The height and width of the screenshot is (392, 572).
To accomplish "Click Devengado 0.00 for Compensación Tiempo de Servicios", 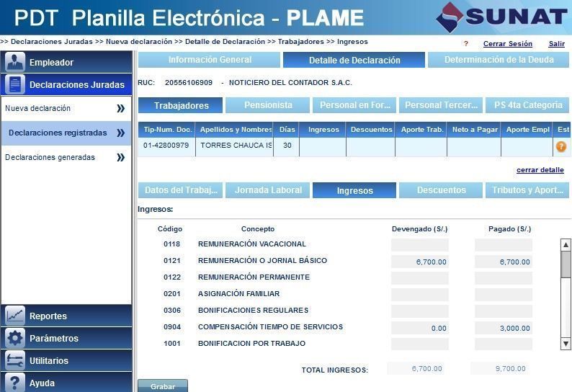I will (x=419, y=328).
